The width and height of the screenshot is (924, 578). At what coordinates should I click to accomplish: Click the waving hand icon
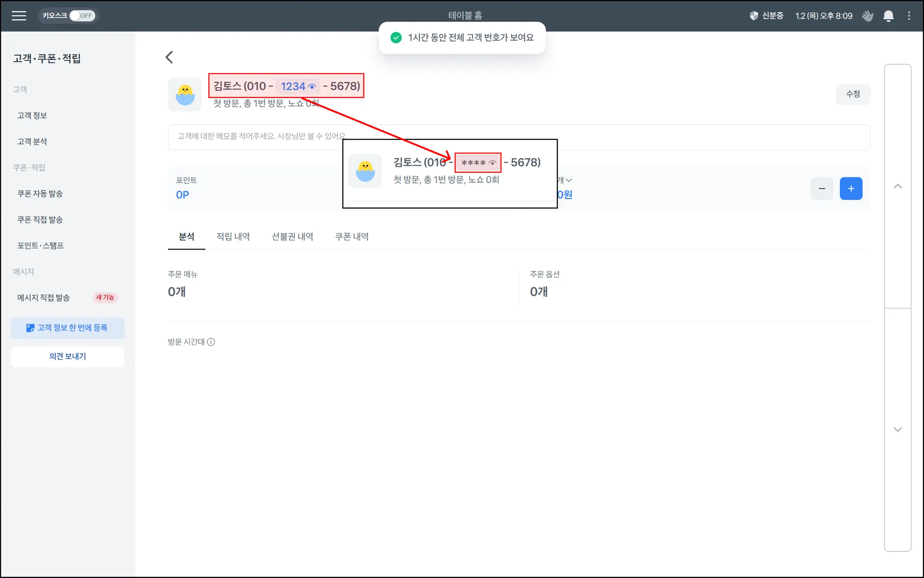click(x=867, y=16)
